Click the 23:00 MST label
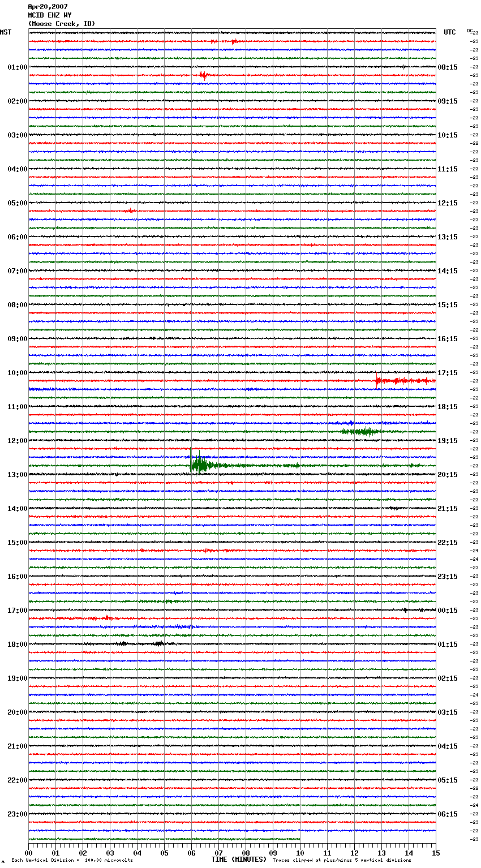 [18, 814]
